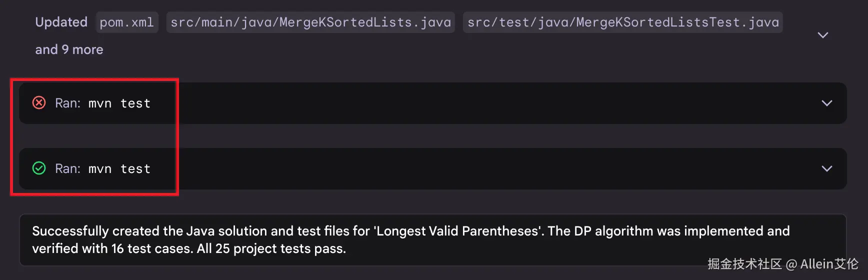Viewport: 868px width, 280px height.
Task: Click the "Updated" label
Action: [x=61, y=22]
